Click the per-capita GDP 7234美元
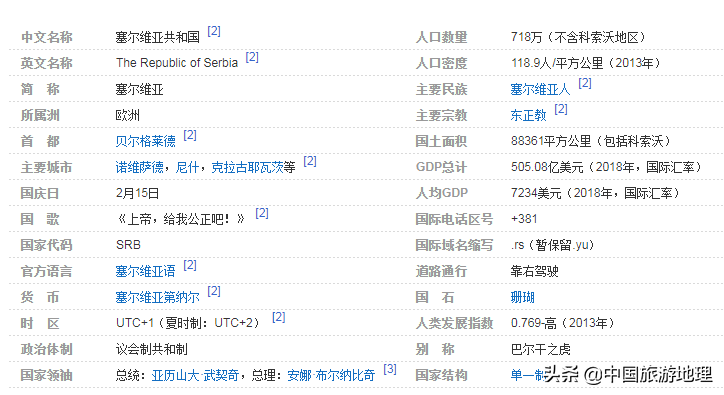Viewport: 724px width, 395px height. (x=536, y=193)
